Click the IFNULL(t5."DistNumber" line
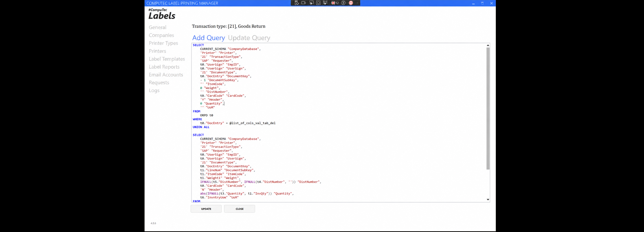Viewport: 644px width, 232px height. pos(261,182)
